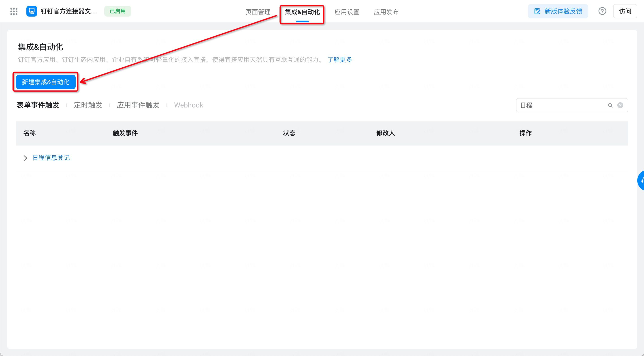Click the 状态 column header
Screen dimensions: 644x356
[x=289, y=133]
